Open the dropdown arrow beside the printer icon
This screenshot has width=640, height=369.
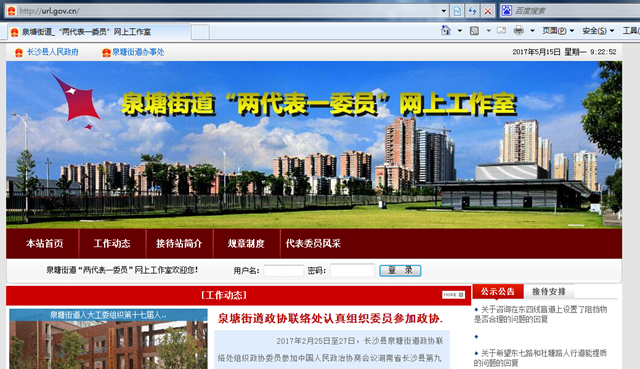click(532, 31)
